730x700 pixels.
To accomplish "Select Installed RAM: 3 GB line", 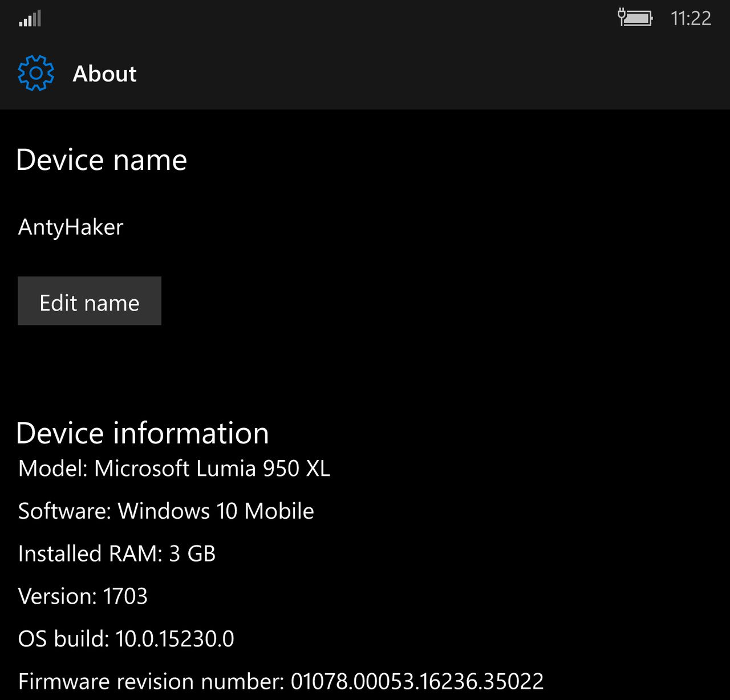I will (x=117, y=554).
